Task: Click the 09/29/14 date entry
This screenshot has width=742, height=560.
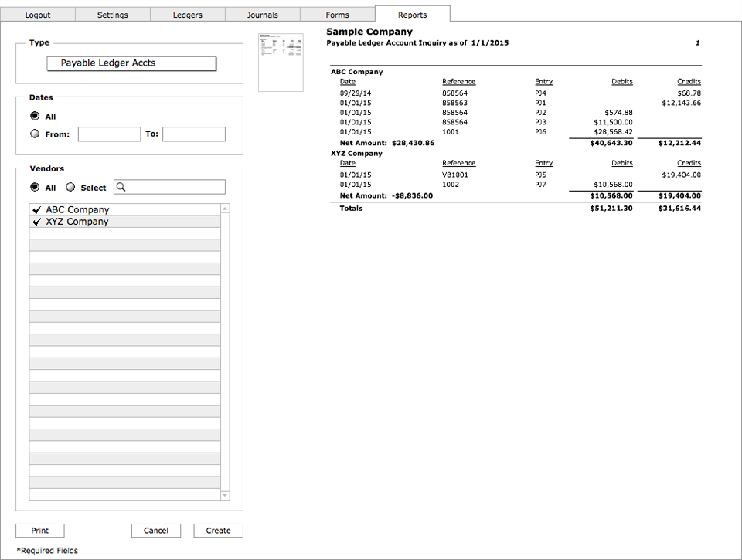Action: point(356,93)
